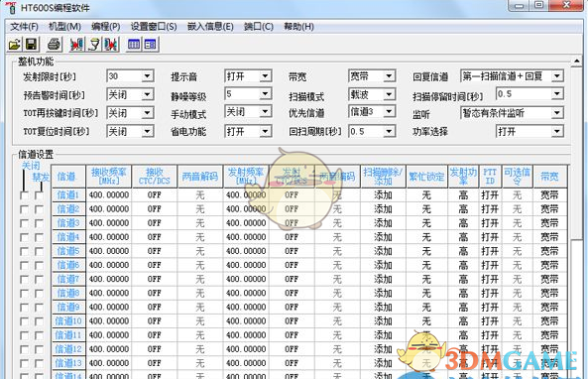The image size is (588, 379).
Task: Open the 帮助(H) menu
Action: click(x=298, y=27)
